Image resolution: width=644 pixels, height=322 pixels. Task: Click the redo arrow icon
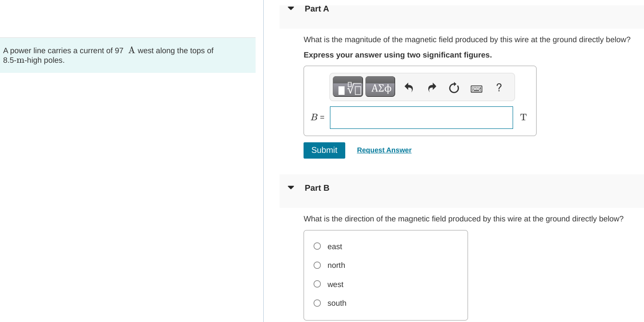[432, 87]
